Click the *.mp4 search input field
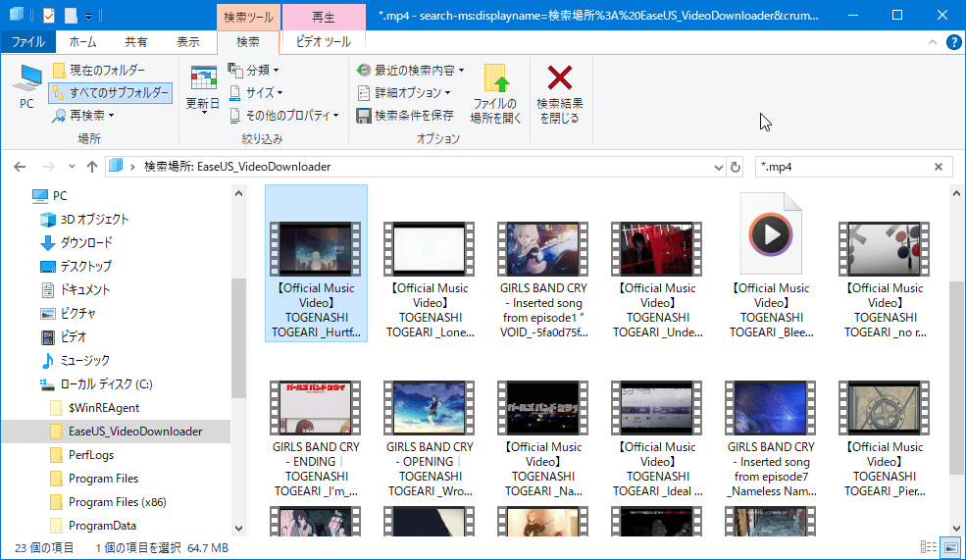The height and width of the screenshot is (560, 966). [x=843, y=167]
